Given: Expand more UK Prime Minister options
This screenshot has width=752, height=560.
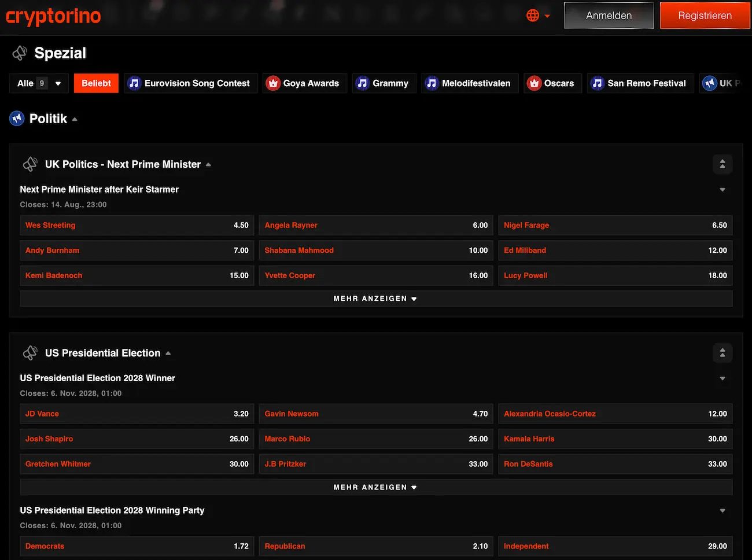Looking at the screenshot, I should pyautogui.click(x=375, y=299).
